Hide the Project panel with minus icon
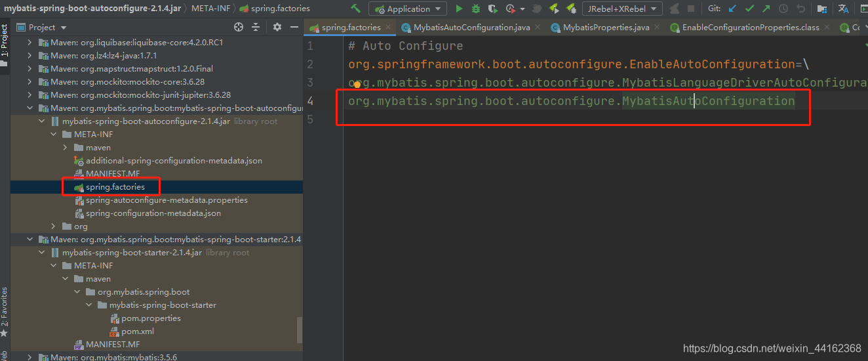The width and height of the screenshot is (868, 361). (x=293, y=27)
